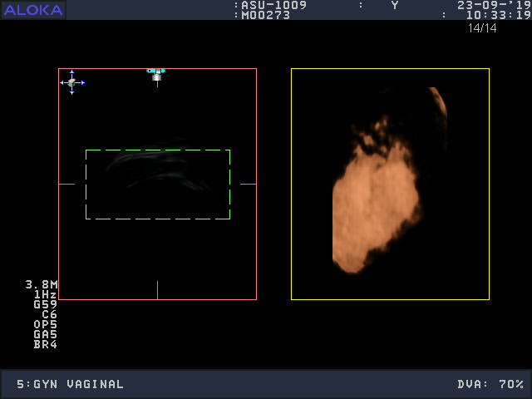Click the BR4 brightness parameter

coord(45,344)
